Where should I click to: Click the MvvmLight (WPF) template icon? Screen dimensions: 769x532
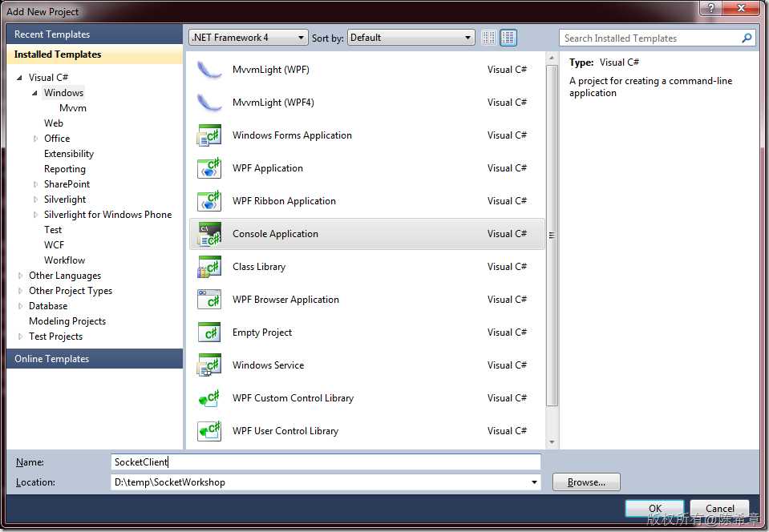209,70
